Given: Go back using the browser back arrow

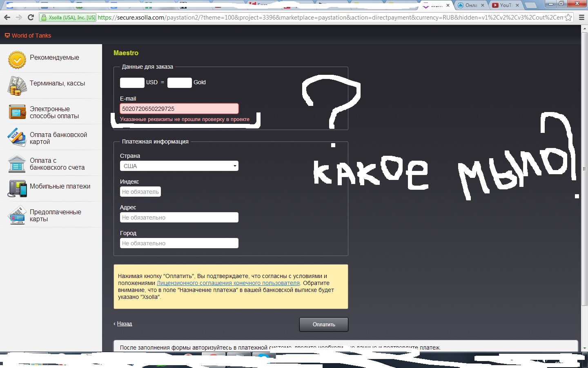Looking at the screenshot, I should [7, 18].
